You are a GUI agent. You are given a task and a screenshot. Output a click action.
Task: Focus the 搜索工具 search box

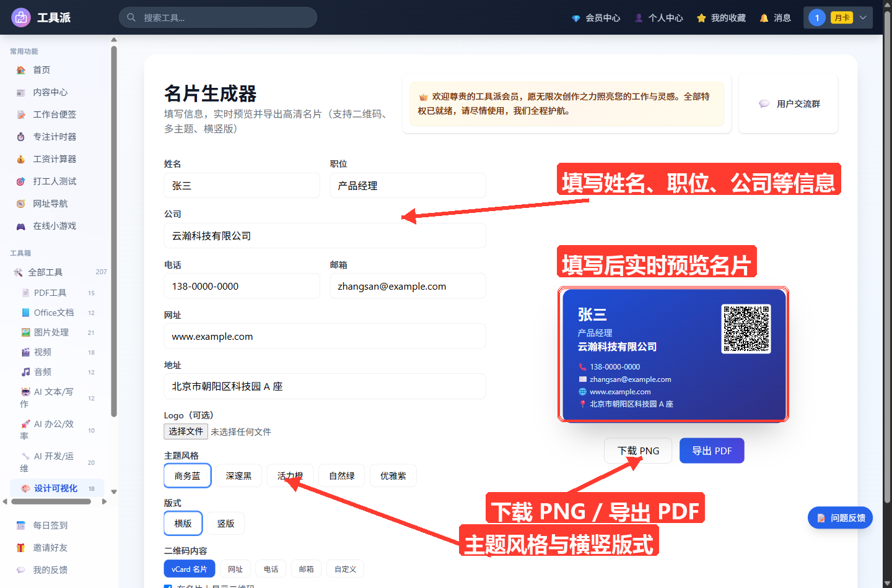pyautogui.click(x=218, y=17)
